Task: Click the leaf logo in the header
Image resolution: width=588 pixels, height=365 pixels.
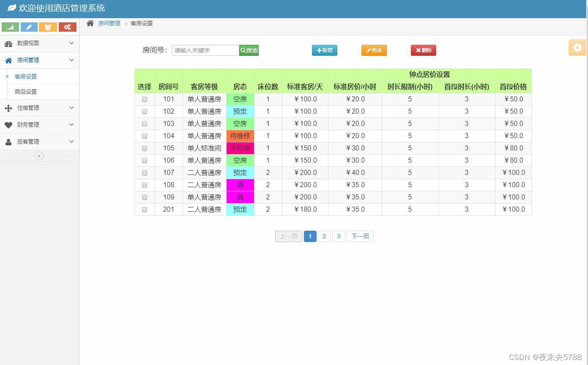Action: coord(11,8)
